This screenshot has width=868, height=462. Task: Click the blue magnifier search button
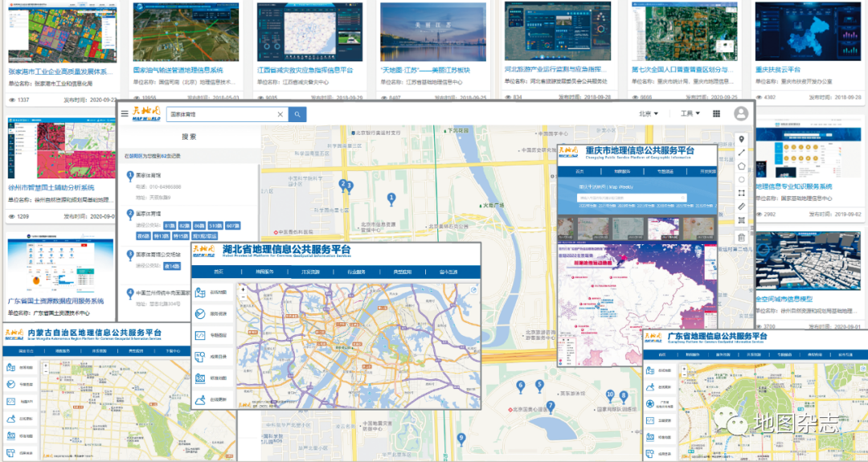(x=297, y=115)
